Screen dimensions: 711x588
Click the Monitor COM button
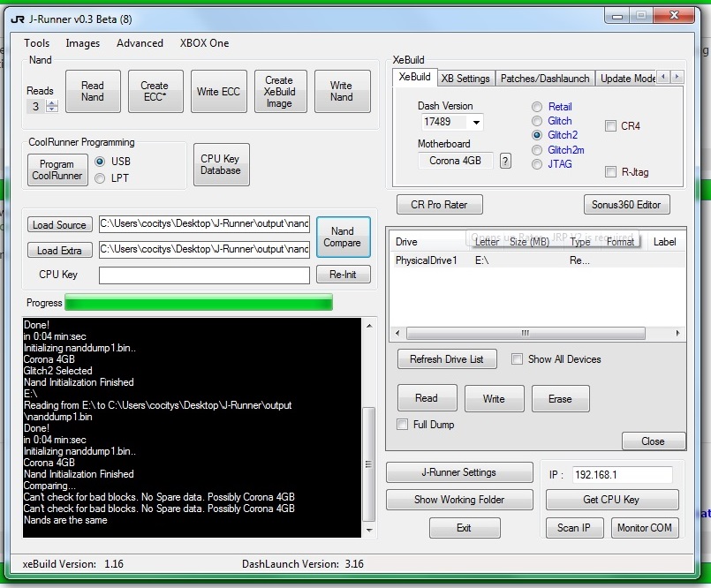click(645, 528)
